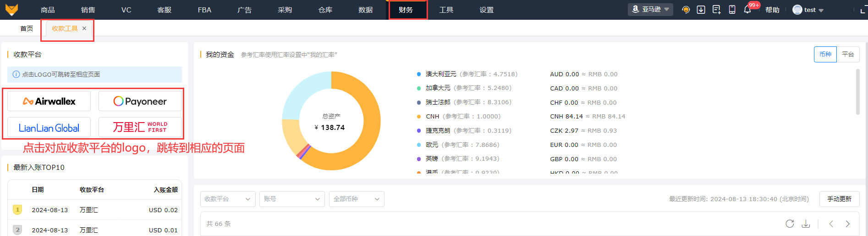
Task: Open the 客服 menu
Action: [164, 10]
